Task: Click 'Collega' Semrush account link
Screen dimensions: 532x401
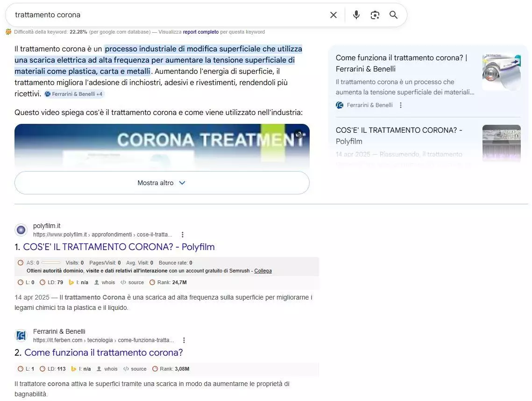Action: [x=263, y=271]
